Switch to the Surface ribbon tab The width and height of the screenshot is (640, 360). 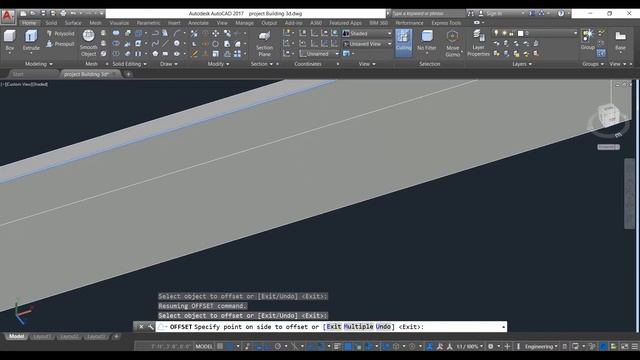[x=73, y=23]
